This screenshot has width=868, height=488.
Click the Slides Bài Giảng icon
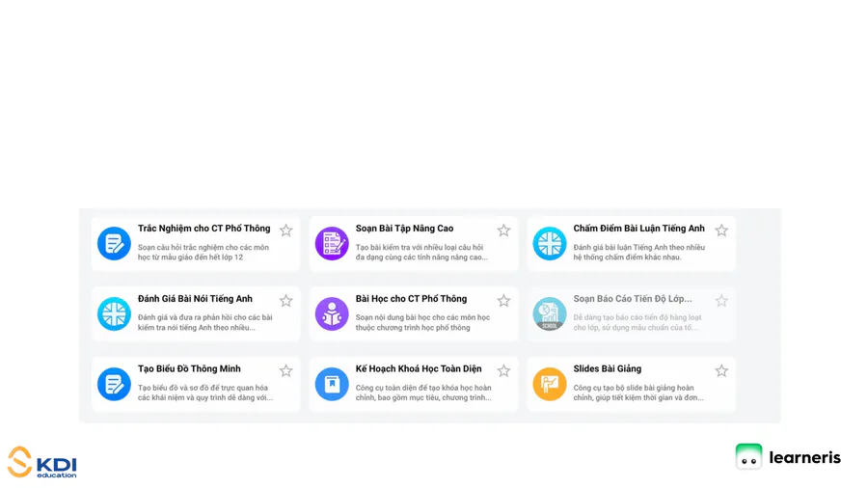(550, 384)
